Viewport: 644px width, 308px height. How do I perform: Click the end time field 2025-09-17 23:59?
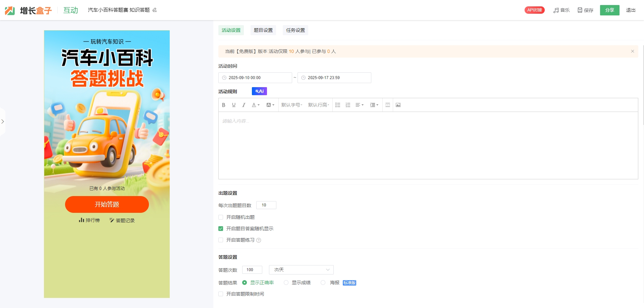click(334, 78)
